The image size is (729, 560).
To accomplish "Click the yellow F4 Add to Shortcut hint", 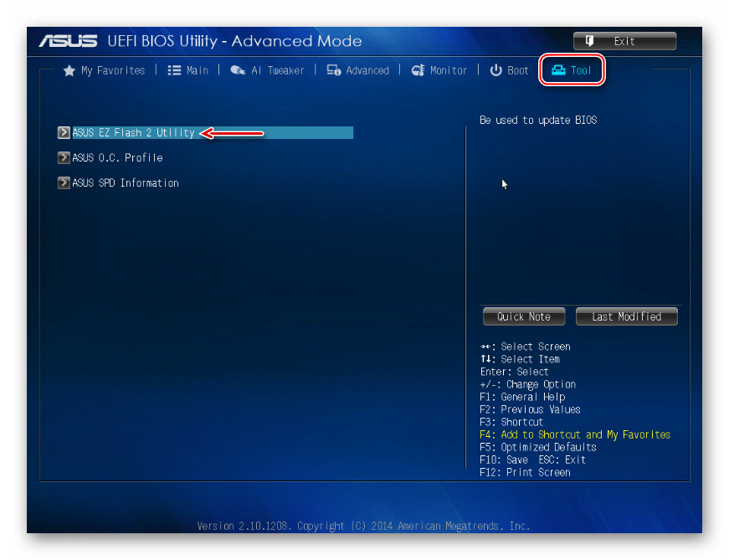I will coord(575,434).
